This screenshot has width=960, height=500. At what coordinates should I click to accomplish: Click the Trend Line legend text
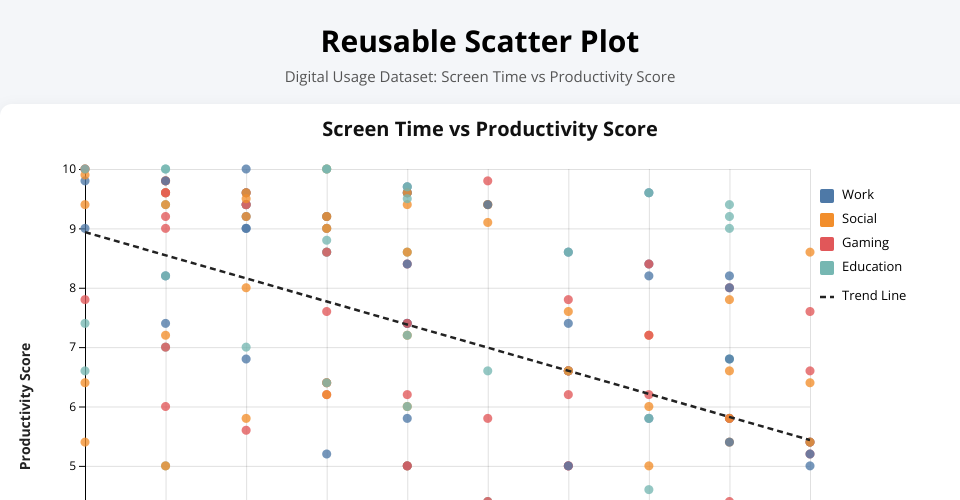[874, 296]
